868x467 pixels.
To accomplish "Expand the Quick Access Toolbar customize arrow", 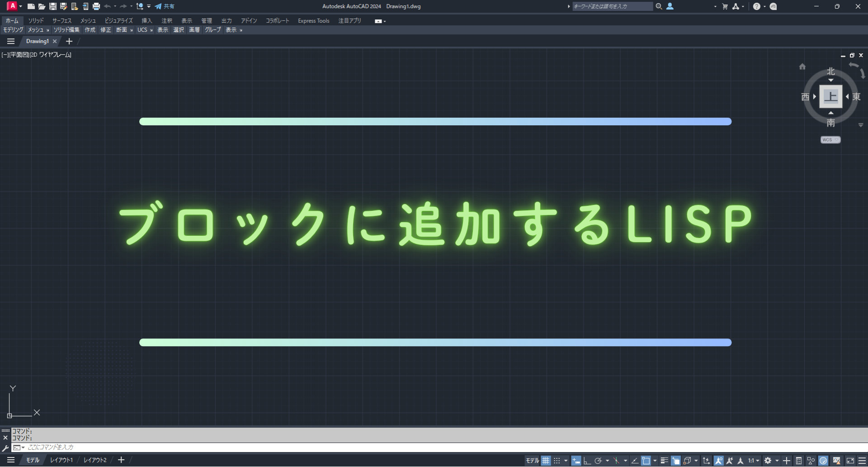I will point(149,6).
